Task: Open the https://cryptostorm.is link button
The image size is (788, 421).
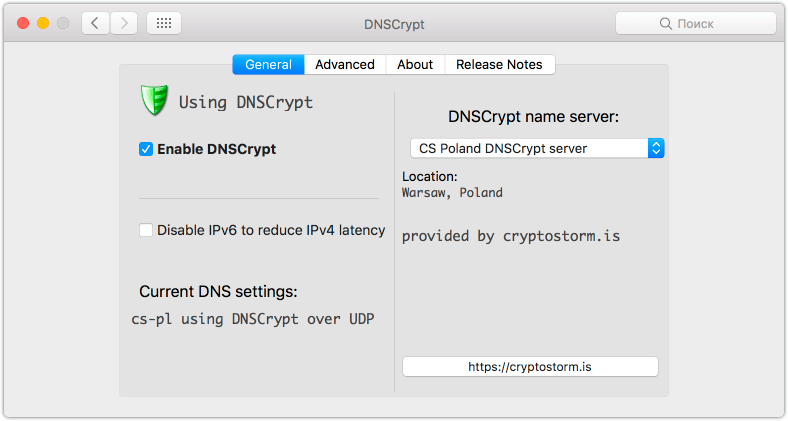Action: pyautogui.click(x=530, y=367)
